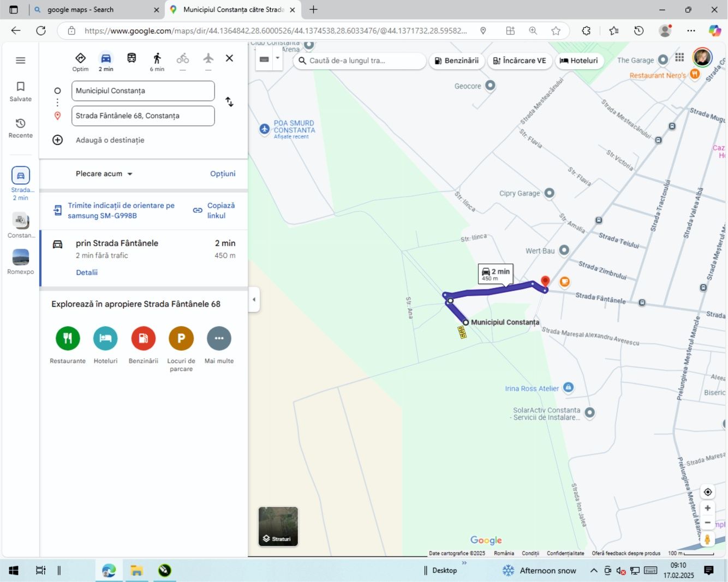The image size is (728, 582).
Task: Open Opțiuni route options
Action: pos(223,173)
